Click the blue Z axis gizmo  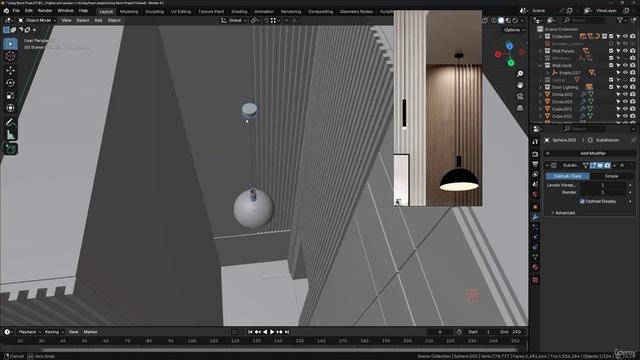pos(509,46)
